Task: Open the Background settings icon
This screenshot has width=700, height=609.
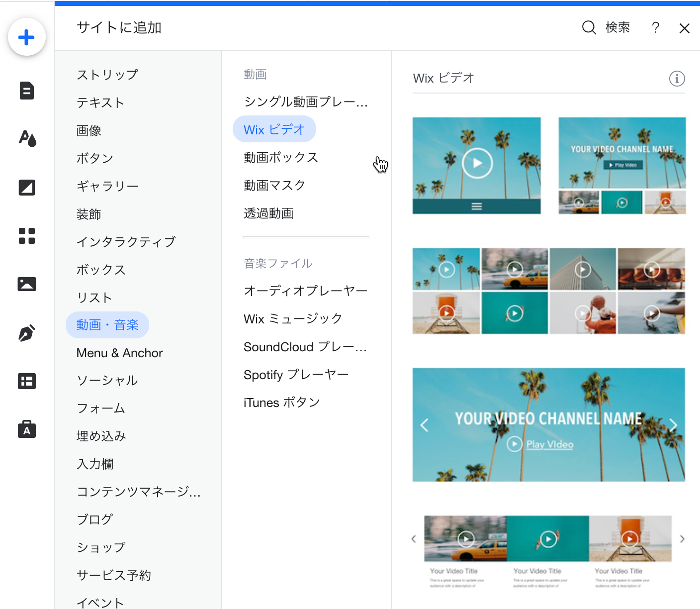Action: (27, 188)
